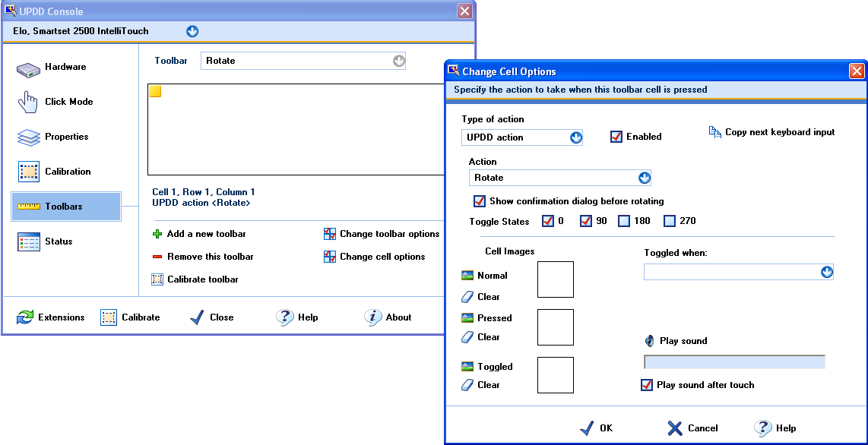Image resolution: width=868 pixels, height=445 pixels.
Task: Select the yellow toolbar cell square
Action: coord(156,92)
